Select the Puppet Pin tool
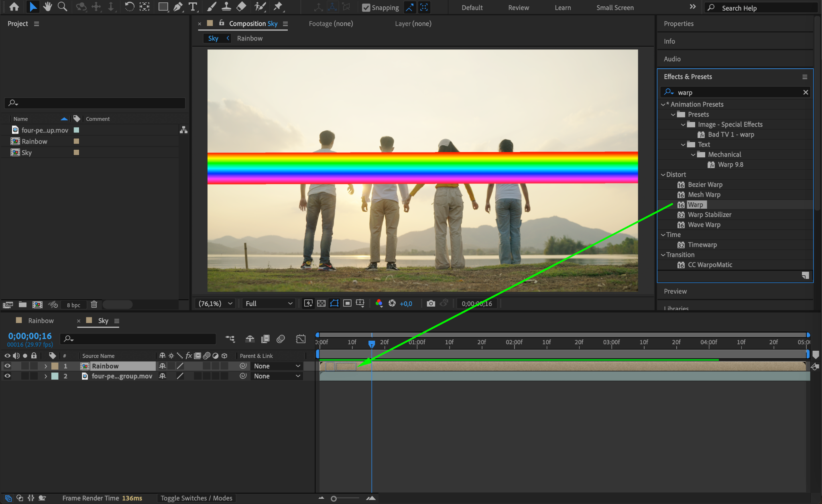822x504 pixels. click(278, 7)
